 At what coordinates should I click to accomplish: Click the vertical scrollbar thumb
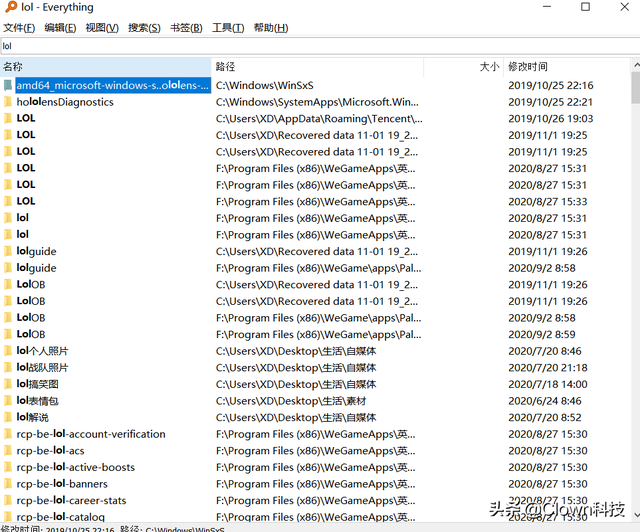point(636,87)
